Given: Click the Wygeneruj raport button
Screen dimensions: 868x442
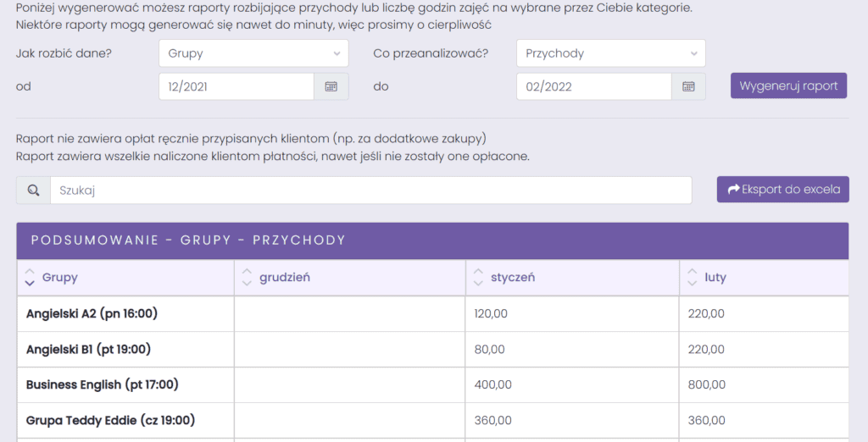Looking at the screenshot, I should [789, 86].
